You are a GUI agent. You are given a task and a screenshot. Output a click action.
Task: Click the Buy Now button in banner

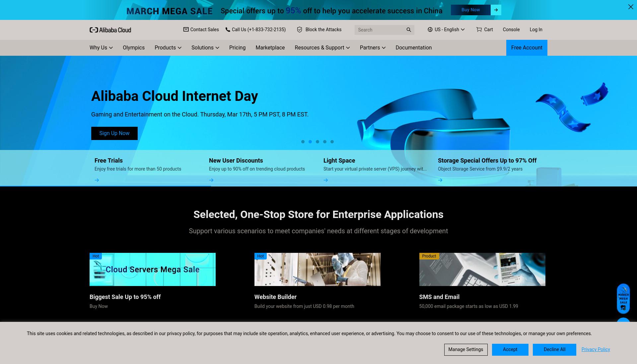pyautogui.click(x=470, y=10)
